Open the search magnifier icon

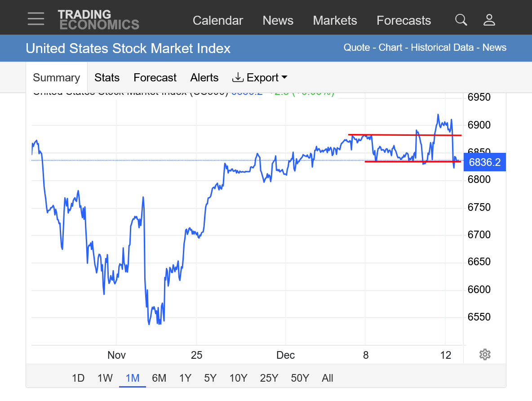tap(461, 20)
